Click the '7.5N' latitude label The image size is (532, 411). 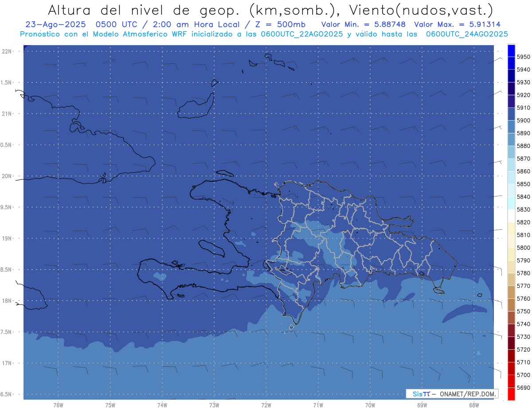[6, 332]
